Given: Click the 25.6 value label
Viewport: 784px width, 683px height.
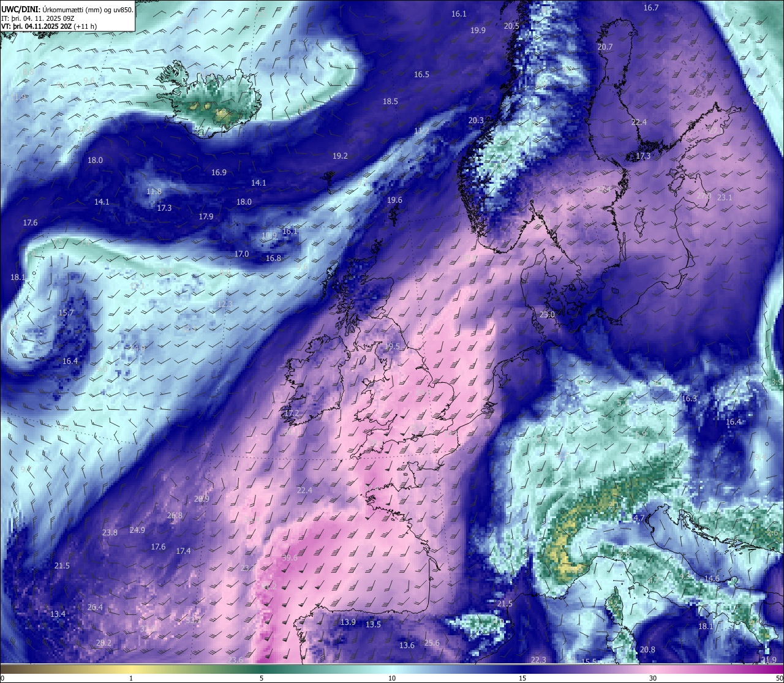Looking at the screenshot, I should [x=432, y=643].
